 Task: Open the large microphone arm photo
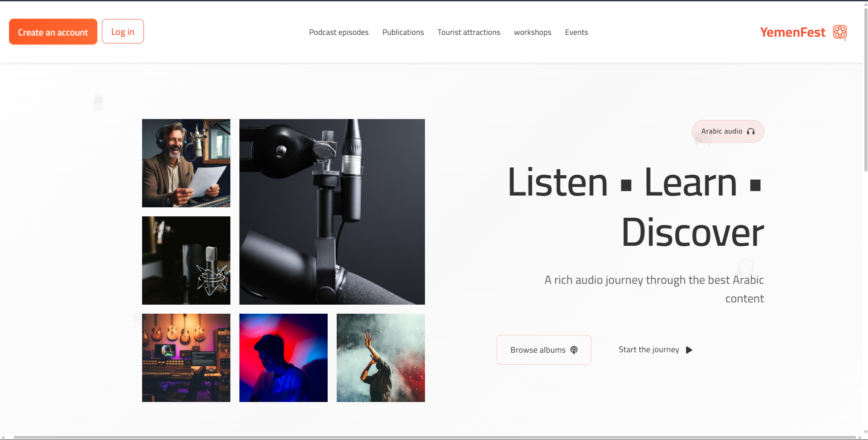coord(332,212)
